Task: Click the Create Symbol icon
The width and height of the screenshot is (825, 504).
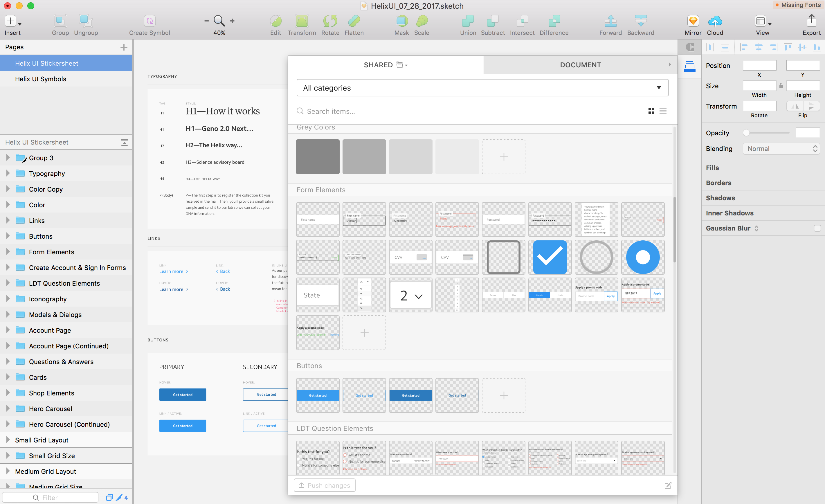Action: [150, 21]
